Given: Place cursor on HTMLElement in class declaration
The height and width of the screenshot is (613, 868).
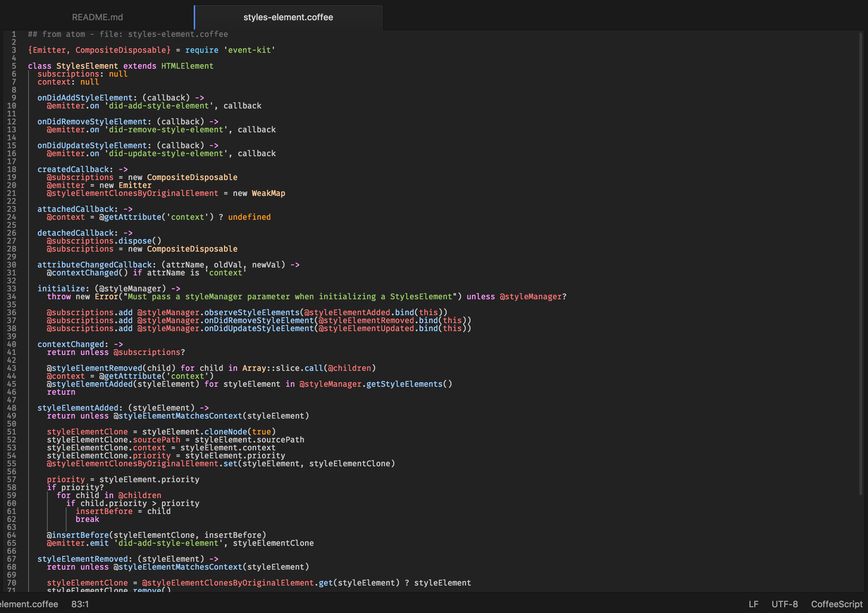Looking at the screenshot, I should click(x=187, y=66).
